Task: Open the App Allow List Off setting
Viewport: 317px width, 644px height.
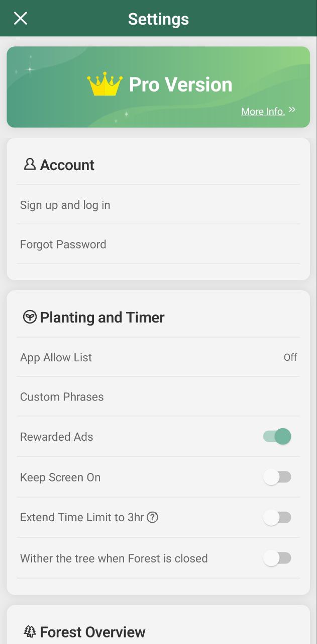Action: [290, 357]
